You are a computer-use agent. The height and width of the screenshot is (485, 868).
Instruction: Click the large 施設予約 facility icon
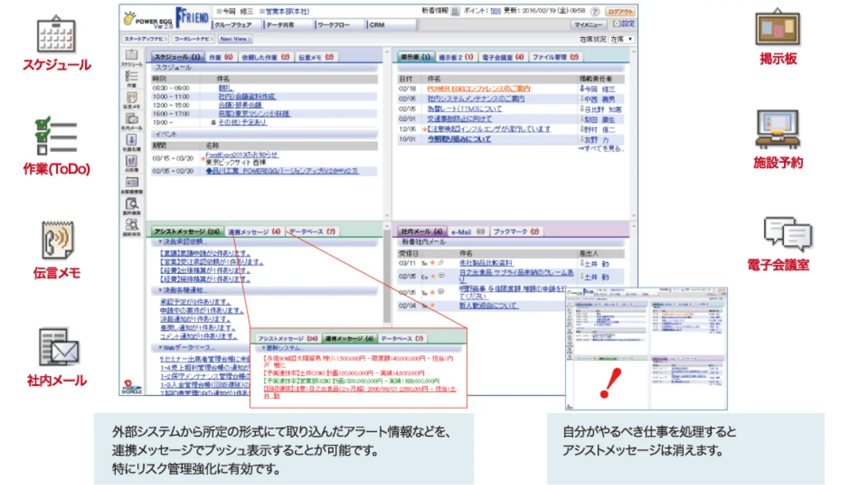(x=778, y=130)
